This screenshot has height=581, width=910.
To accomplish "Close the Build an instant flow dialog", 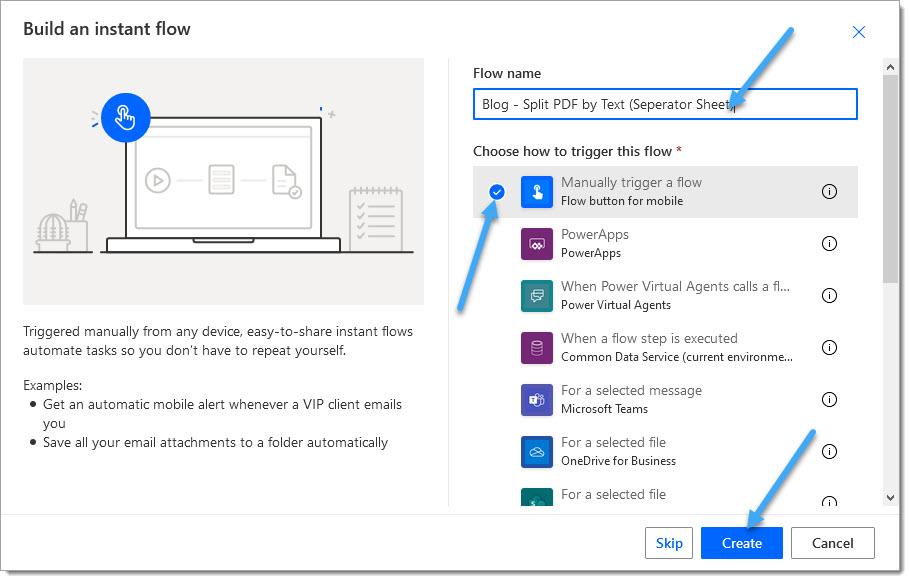I will pyautogui.click(x=858, y=32).
